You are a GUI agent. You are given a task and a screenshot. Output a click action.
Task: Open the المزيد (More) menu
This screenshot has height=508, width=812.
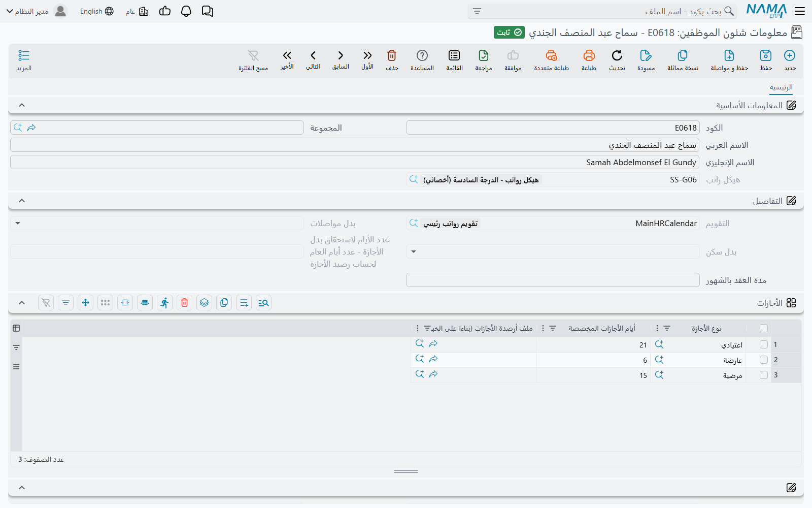click(x=24, y=60)
